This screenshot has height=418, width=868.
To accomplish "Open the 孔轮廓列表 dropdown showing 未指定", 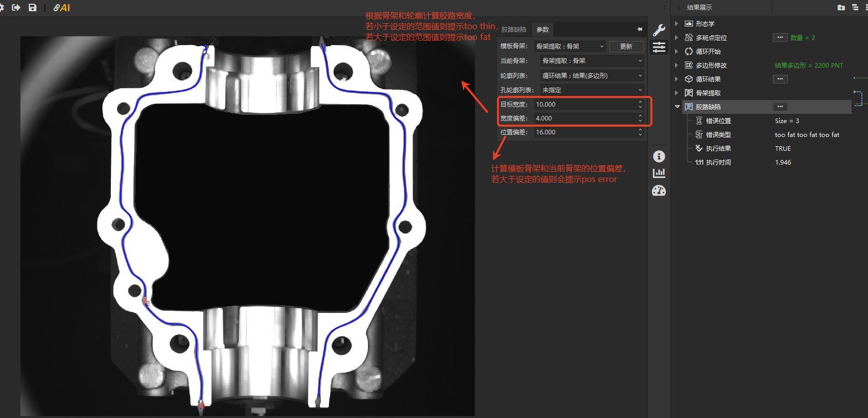I will pos(592,90).
